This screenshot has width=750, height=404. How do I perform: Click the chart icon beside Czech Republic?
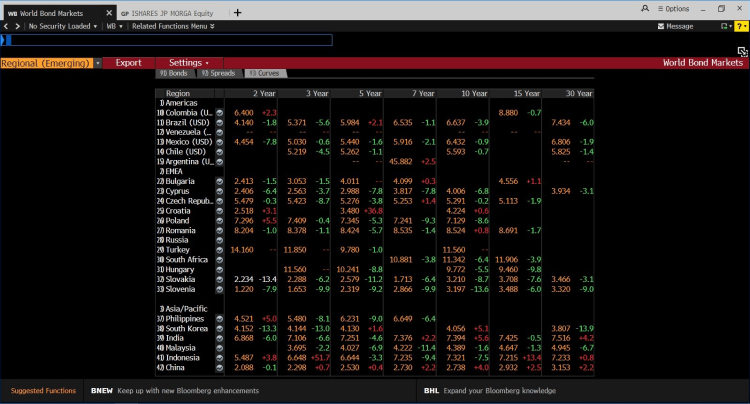[220, 201]
